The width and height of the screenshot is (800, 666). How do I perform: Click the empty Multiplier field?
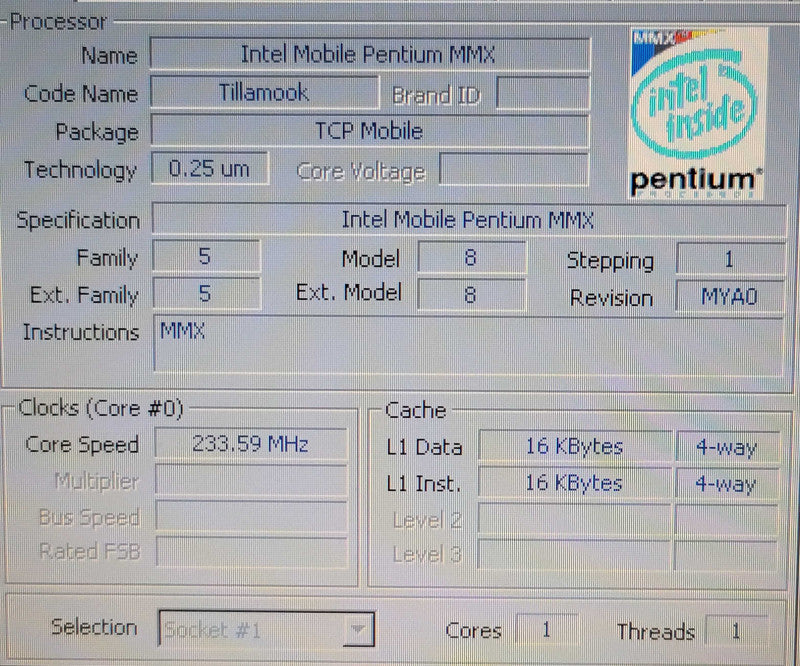(x=252, y=480)
